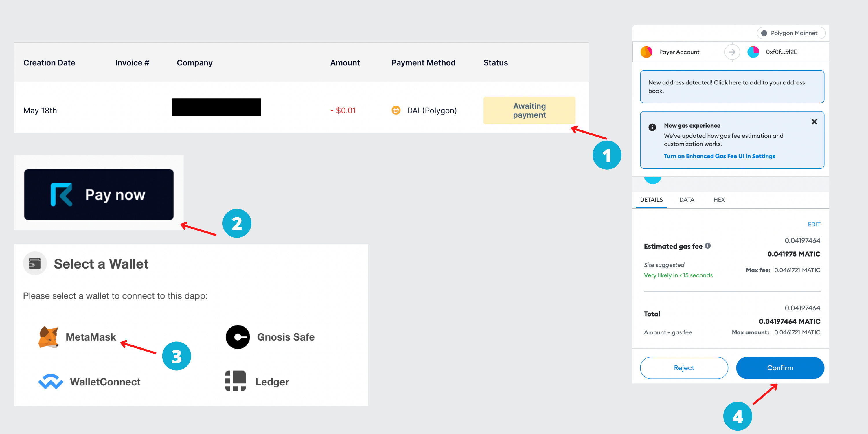Viewport: 868px width, 434px height.
Task: Click the Creation Date column header
Action: pyautogui.click(x=49, y=63)
